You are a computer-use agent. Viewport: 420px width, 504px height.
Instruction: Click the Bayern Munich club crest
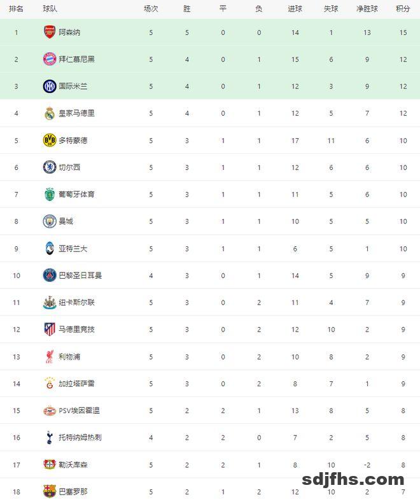[x=50, y=59]
